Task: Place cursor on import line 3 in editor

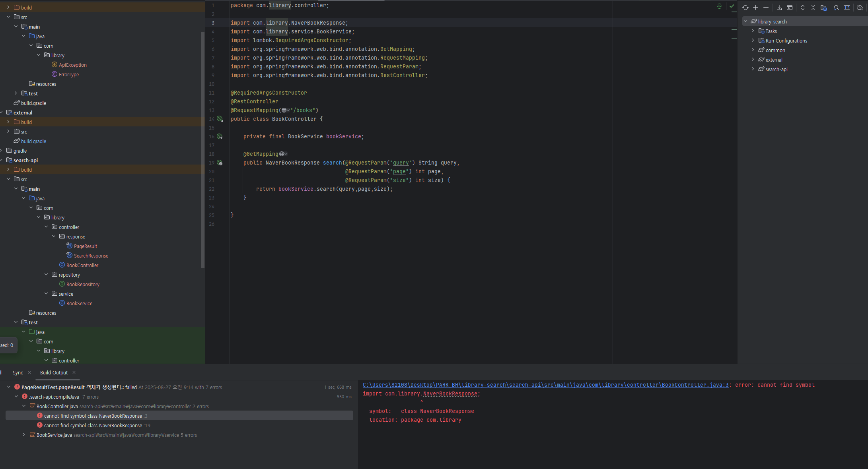Action: (289, 23)
